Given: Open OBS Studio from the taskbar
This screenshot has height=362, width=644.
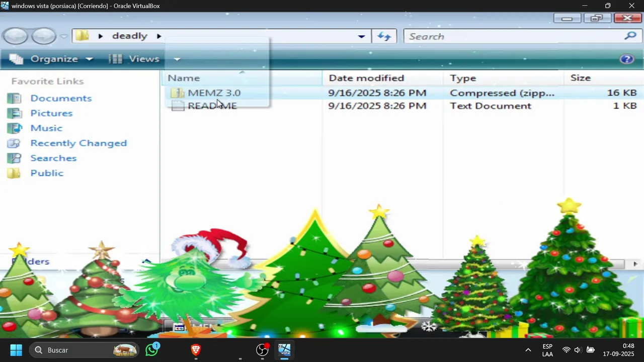Looking at the screenshot, I should coord(262,350).
